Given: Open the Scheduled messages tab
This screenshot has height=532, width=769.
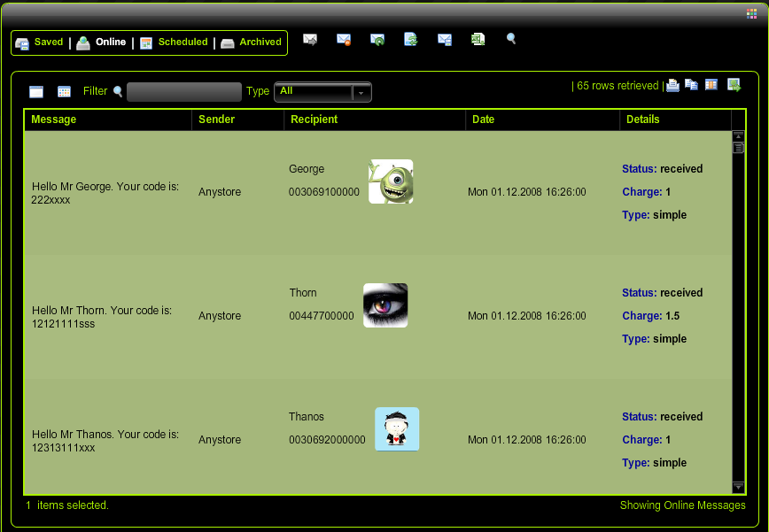Looking at the screenshot, I should click(183, 42).
